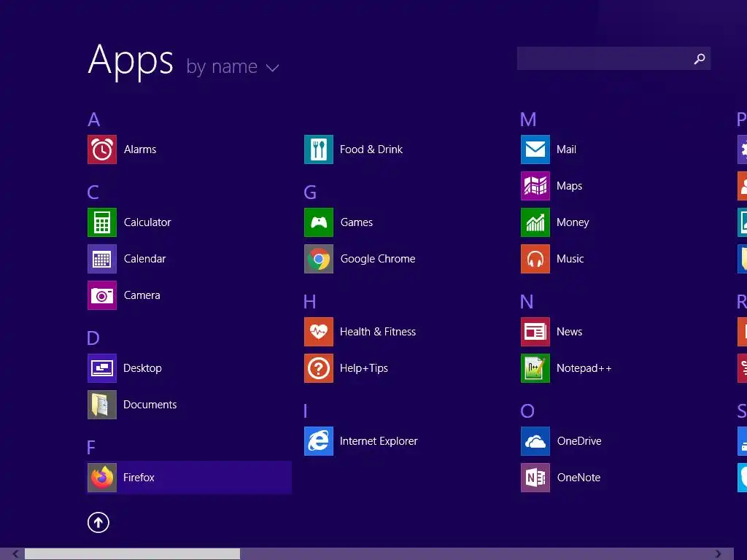Open the 'by name' sort dropdown
The height and width of the screenshot is (560, 747).
[x=233, y=66]
